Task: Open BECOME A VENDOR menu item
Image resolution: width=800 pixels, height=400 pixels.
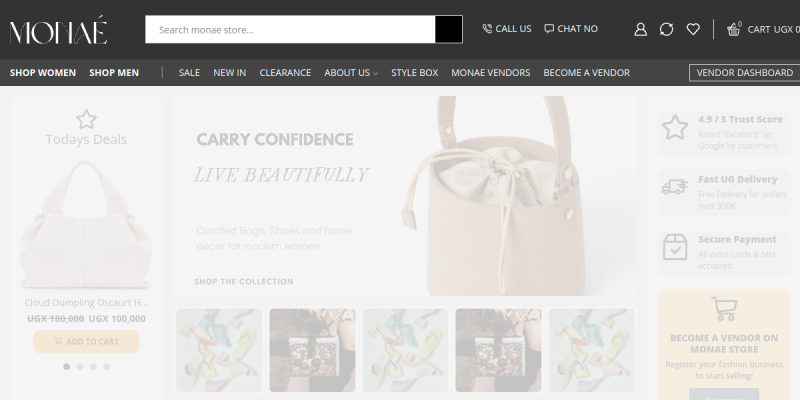Action: point(587,72)
